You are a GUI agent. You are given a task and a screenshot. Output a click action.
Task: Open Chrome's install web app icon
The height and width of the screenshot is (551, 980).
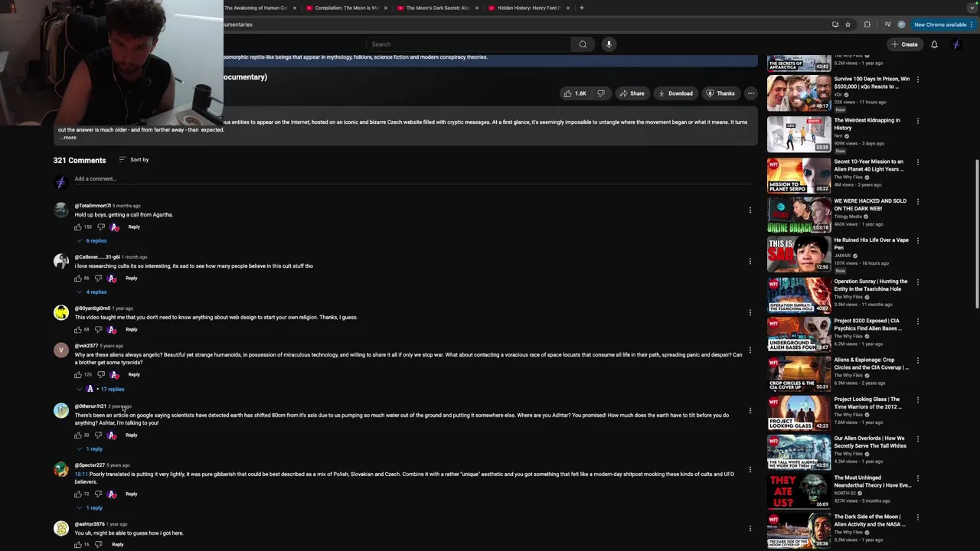(x=835, y=24)
